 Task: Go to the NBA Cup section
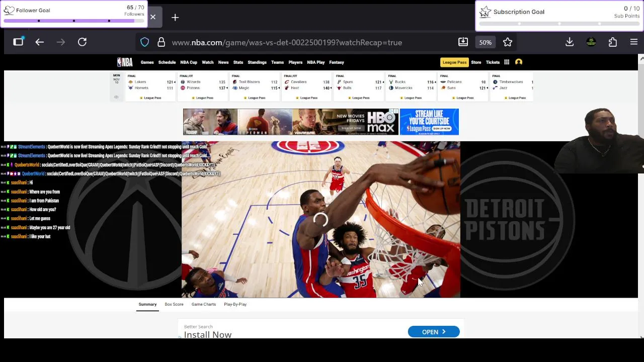coord(189,62)
